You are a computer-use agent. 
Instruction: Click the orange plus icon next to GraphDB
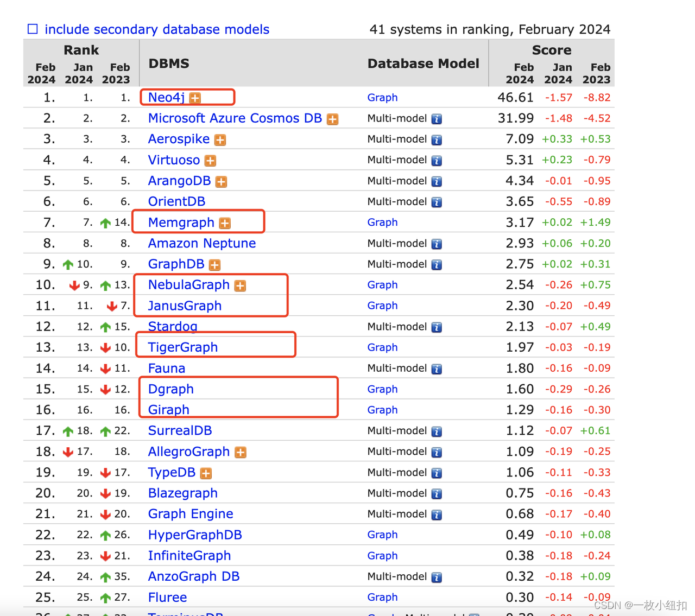[x=215, y=265]
